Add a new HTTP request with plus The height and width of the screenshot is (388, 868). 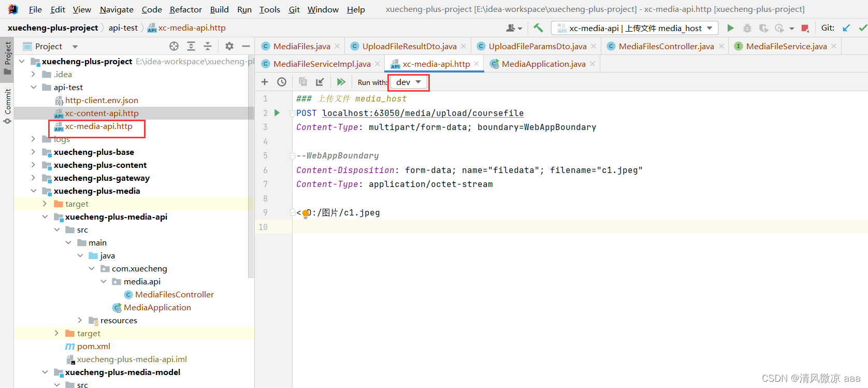click(x=265, y=82)
